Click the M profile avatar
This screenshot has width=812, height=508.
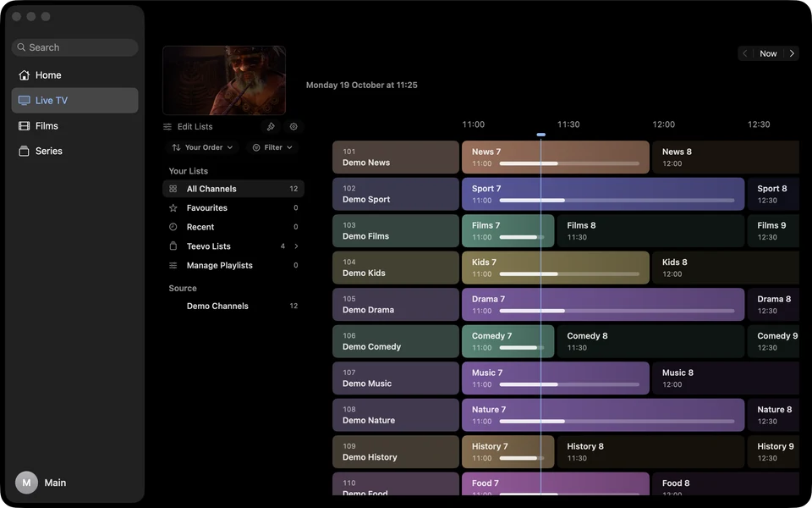click(26, 483)
